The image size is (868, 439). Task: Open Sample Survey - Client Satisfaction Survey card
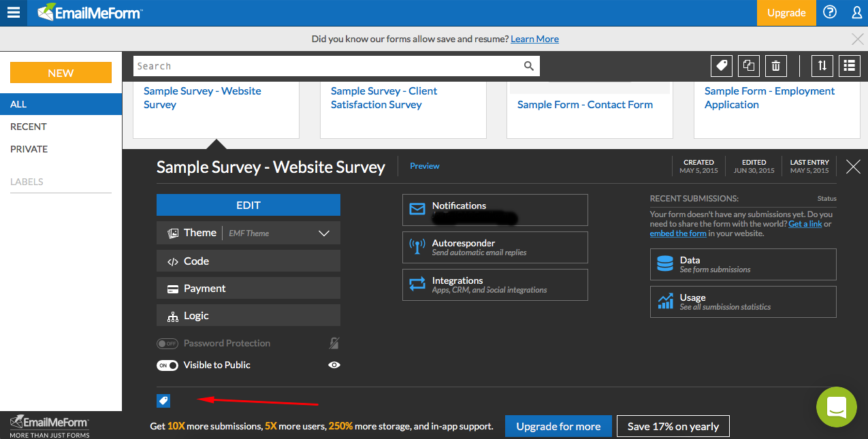tap(403, 109)
